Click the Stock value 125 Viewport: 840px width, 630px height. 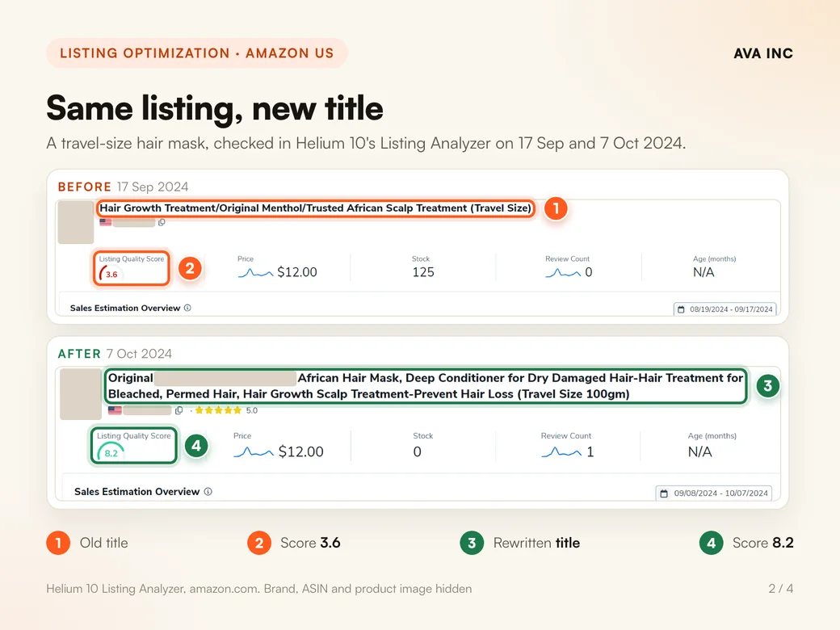(422, 272)
